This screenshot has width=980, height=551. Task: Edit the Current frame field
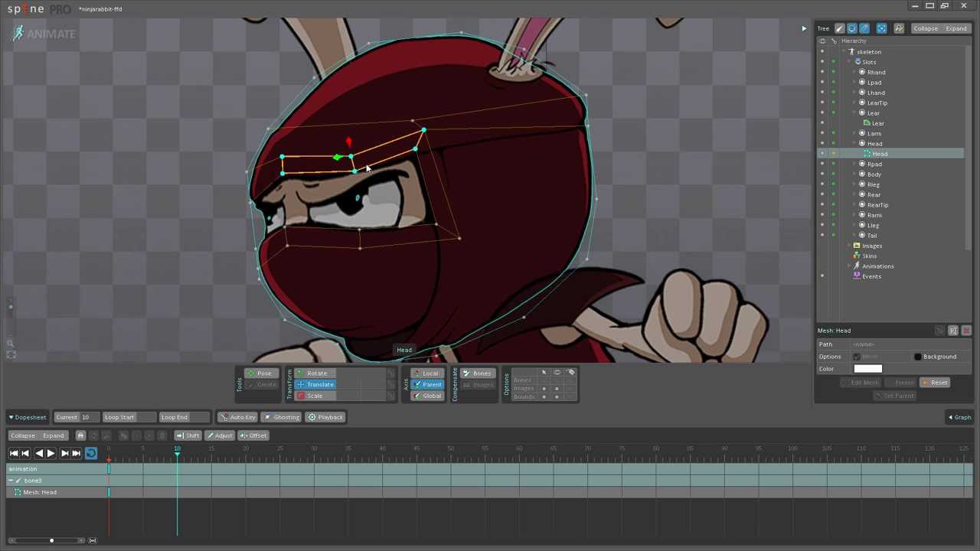point(75,417)
